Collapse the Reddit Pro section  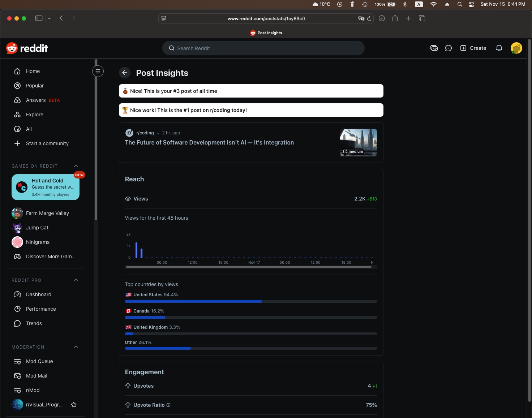76,280
